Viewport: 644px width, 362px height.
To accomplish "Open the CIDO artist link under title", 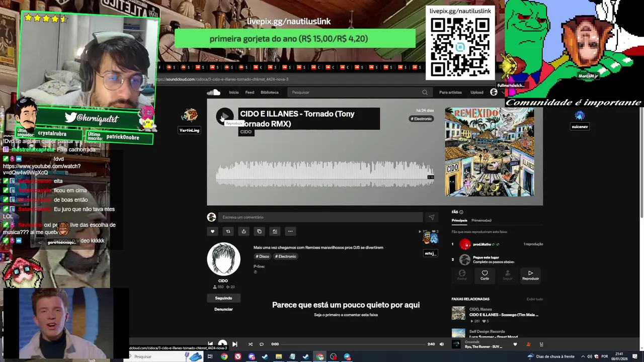I will (246, 132).
